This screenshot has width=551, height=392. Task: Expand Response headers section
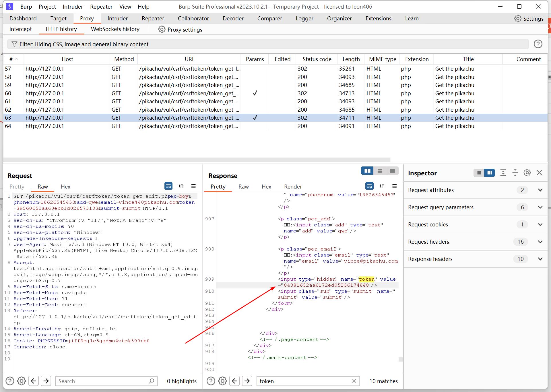540,259
